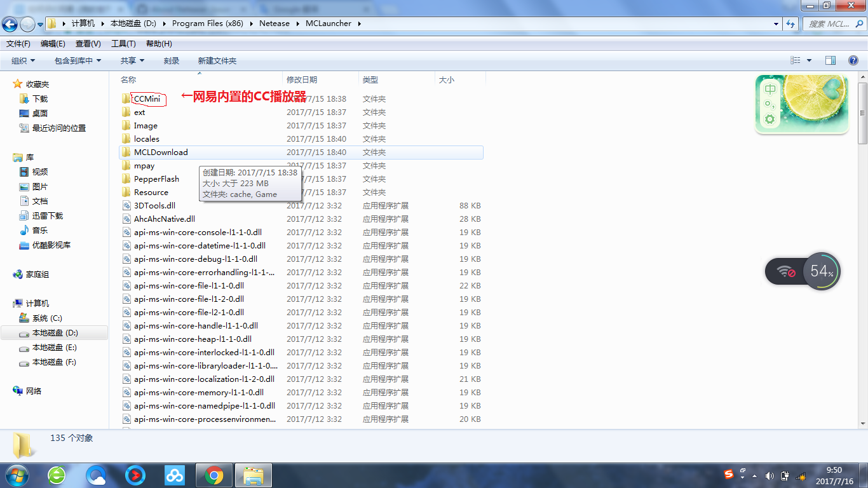Select the CCMini folder icon
The height and width of the screenshot is (488, 868).
126,99
